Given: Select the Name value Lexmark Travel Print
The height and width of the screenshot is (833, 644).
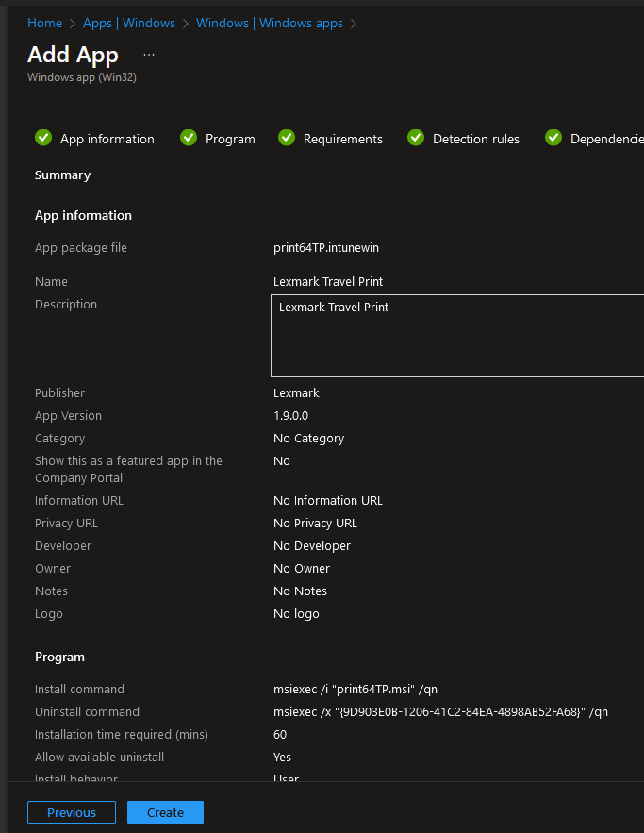Looking at the screenshot, I should [328, 281].
